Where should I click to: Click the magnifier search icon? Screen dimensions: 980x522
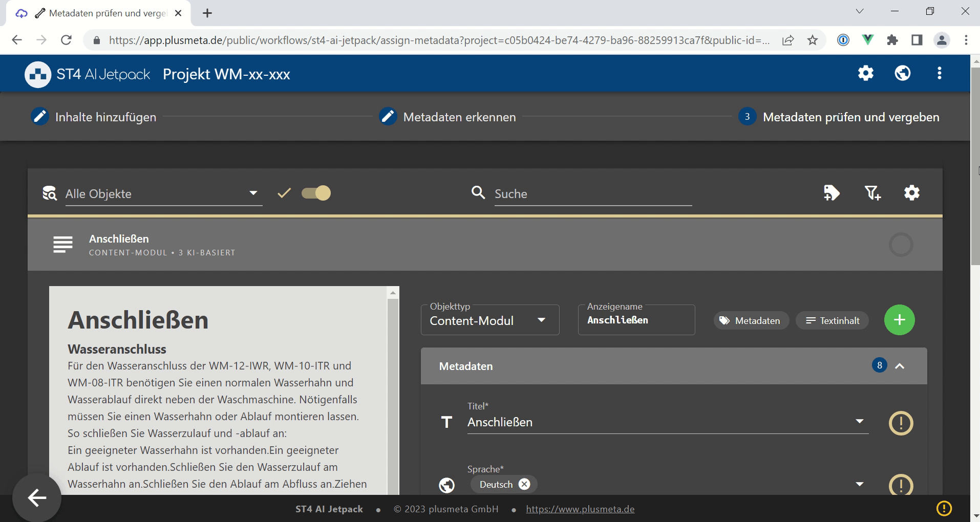(478, 192)
